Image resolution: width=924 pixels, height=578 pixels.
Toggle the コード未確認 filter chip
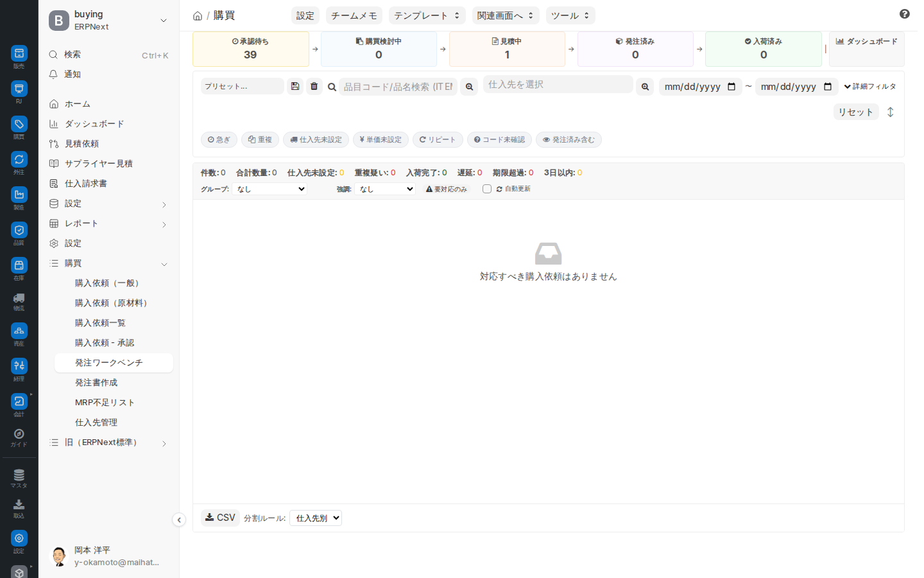(x=499, y=139)
